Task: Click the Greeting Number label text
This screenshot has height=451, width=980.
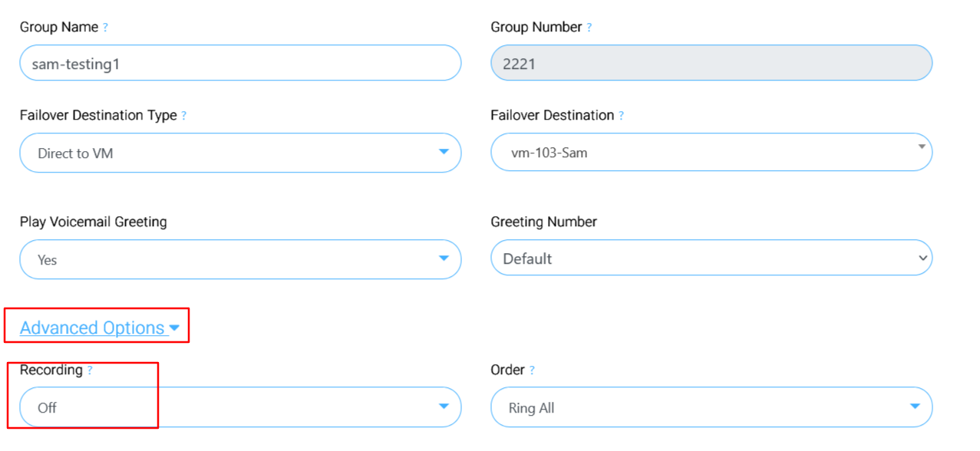Action: pyautogui.click(x=543, y=222)
